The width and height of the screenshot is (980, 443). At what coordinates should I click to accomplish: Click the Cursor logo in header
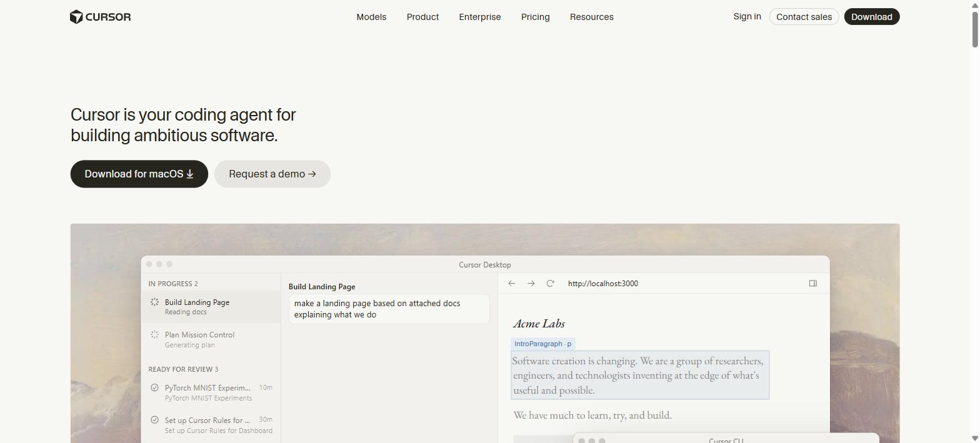click(x=101, y=17)
